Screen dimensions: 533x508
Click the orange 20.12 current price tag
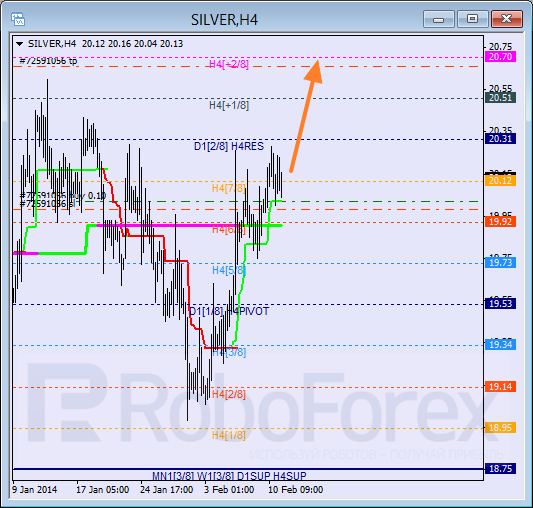500,181
